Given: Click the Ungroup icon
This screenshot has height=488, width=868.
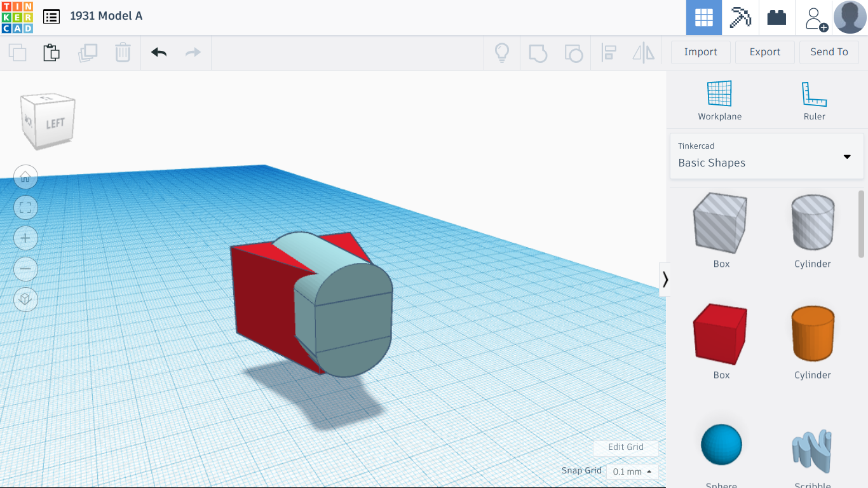Looking at the screenshot, I should [x=573, y=53].
